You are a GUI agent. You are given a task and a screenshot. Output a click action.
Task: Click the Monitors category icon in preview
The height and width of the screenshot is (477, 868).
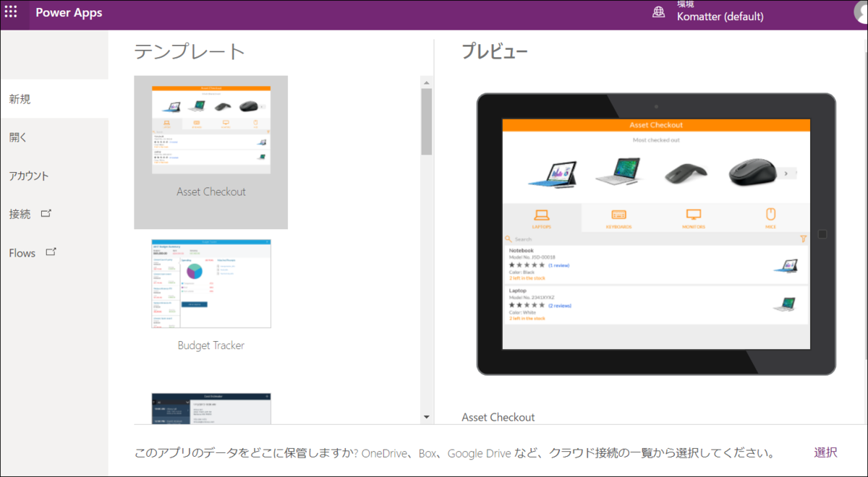694,215
